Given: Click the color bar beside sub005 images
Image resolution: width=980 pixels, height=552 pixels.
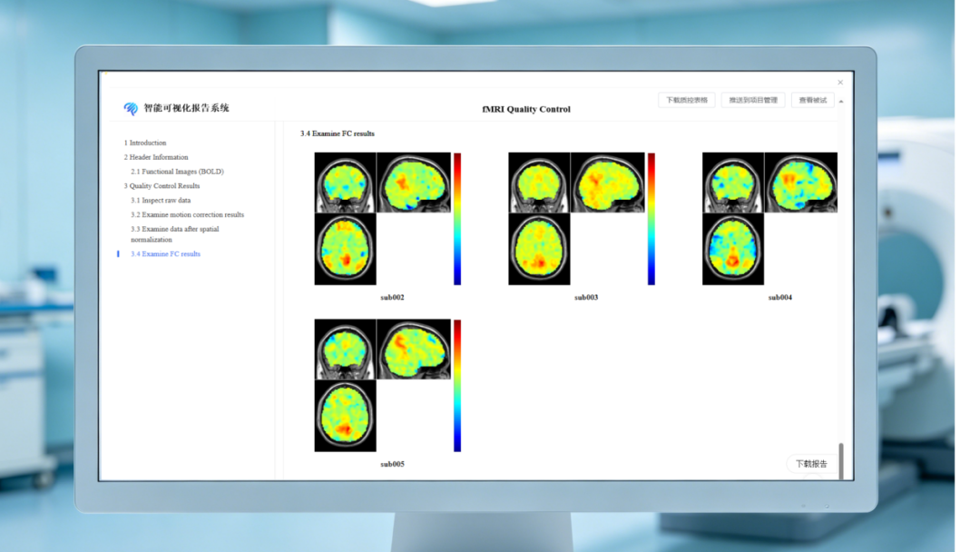Looking at the screenshot, I should click(x=457, y=386).
